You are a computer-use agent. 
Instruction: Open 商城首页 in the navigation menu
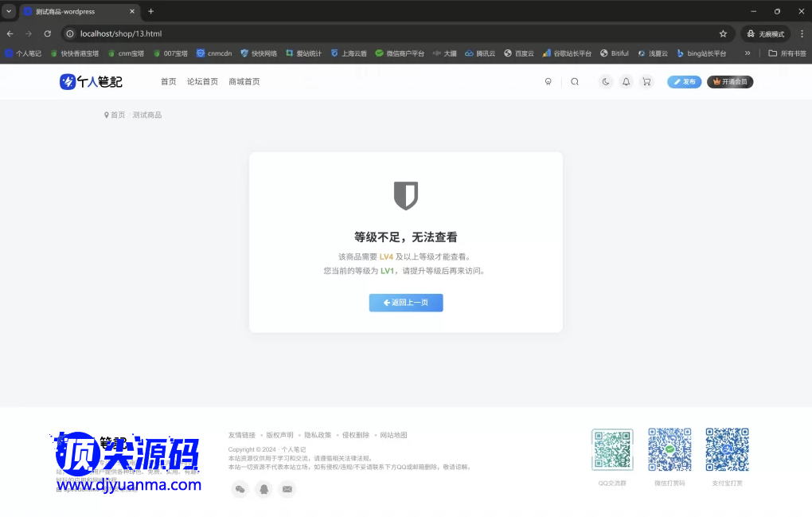244,81
